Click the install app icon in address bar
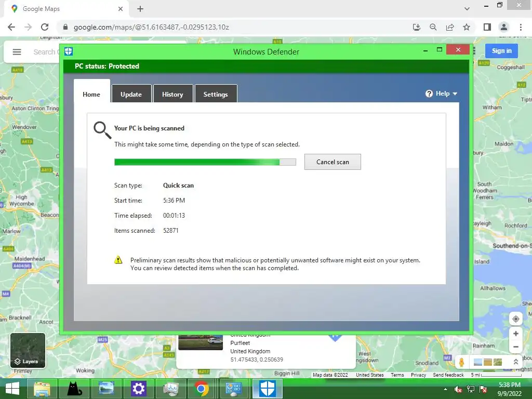The width and height of the screenshot is (532, 399). pyautogui.click(x=416, y=27)
